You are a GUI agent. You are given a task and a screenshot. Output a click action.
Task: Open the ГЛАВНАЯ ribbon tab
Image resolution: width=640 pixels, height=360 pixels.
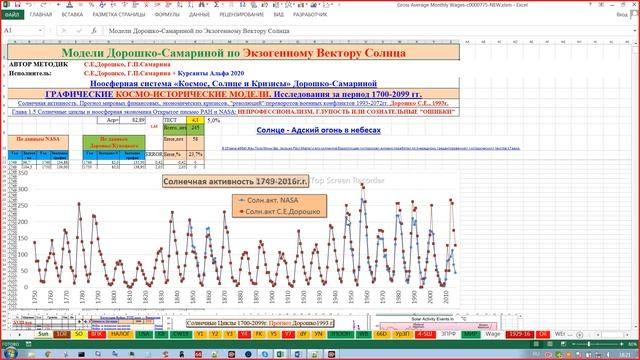41,15
